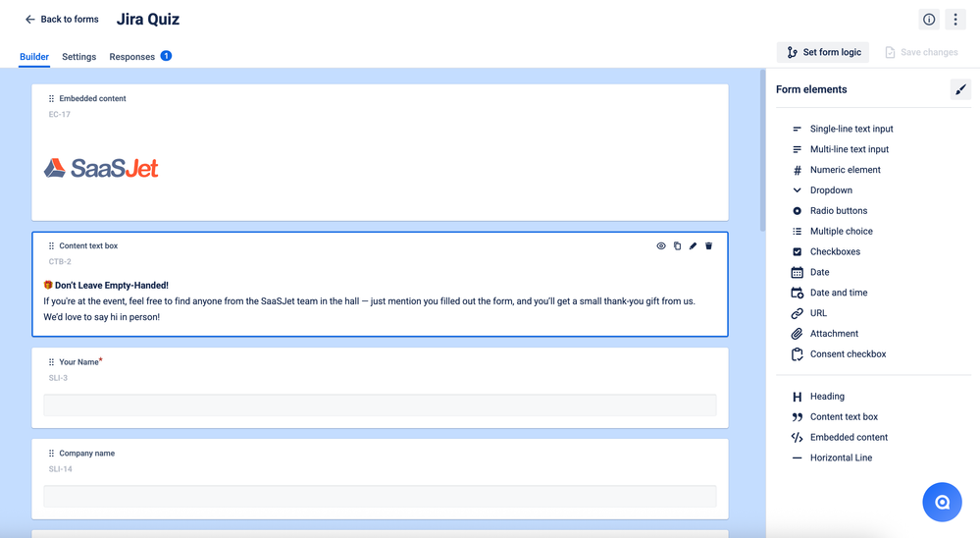
Task: Click the Numeric element hash icon
Action: coord(797,170)
